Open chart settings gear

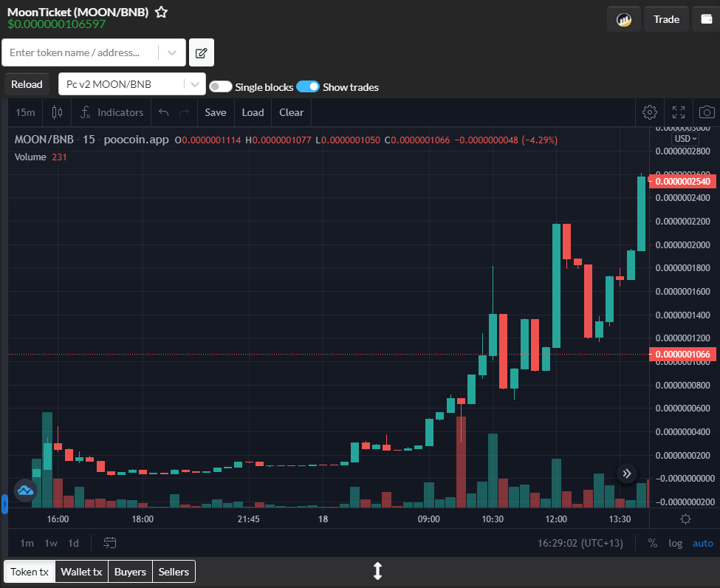point(649,112)
